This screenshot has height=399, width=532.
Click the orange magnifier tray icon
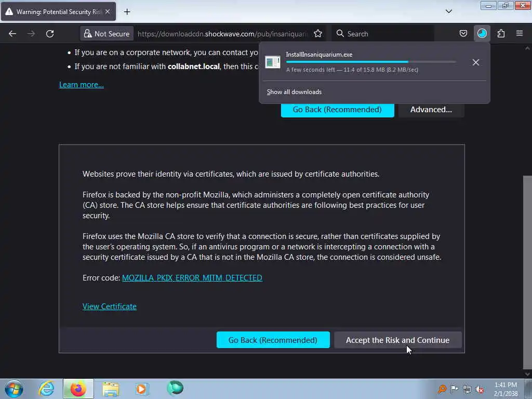(442, 389)
